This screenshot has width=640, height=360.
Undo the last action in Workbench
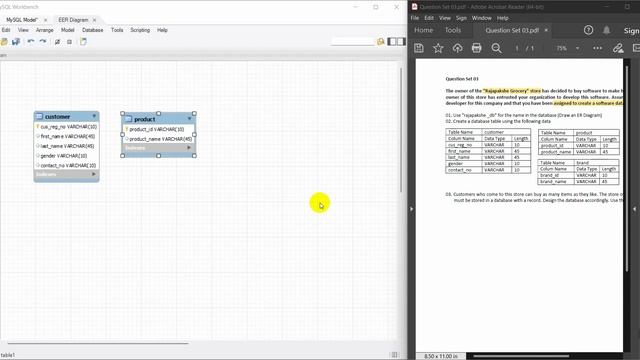click(31, 42)
